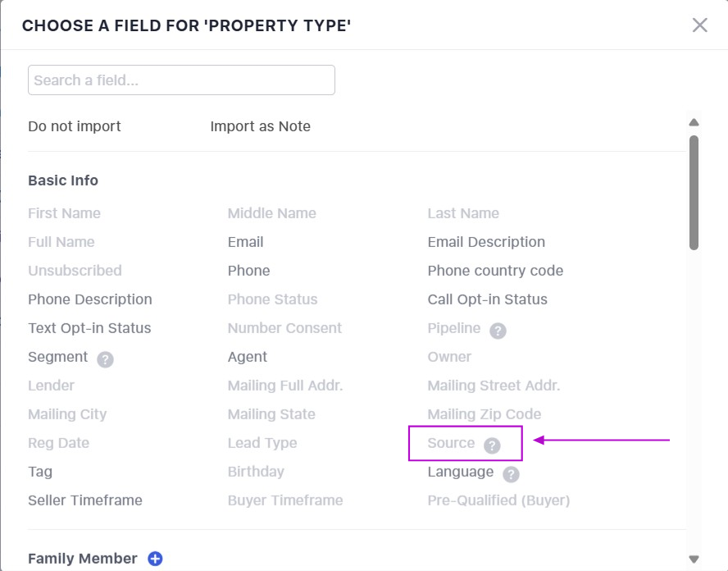Add a Family Member with plus icon

[155, 559]
